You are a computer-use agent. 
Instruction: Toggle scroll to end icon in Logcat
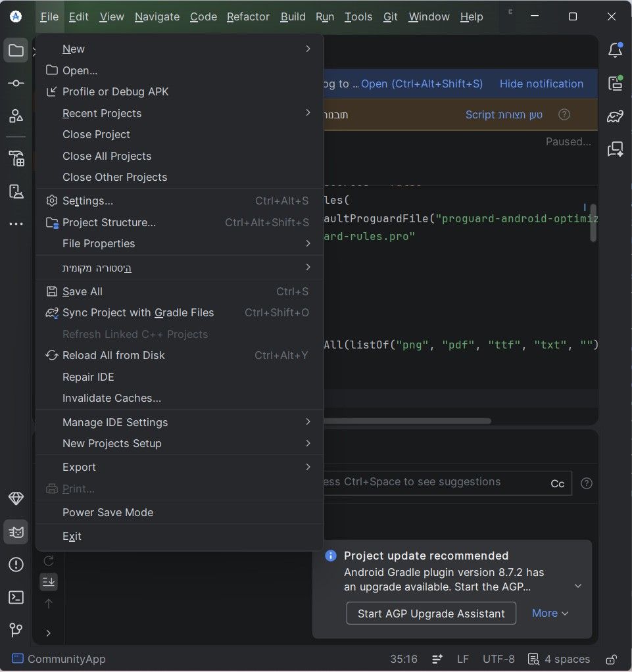coord(49,581)
